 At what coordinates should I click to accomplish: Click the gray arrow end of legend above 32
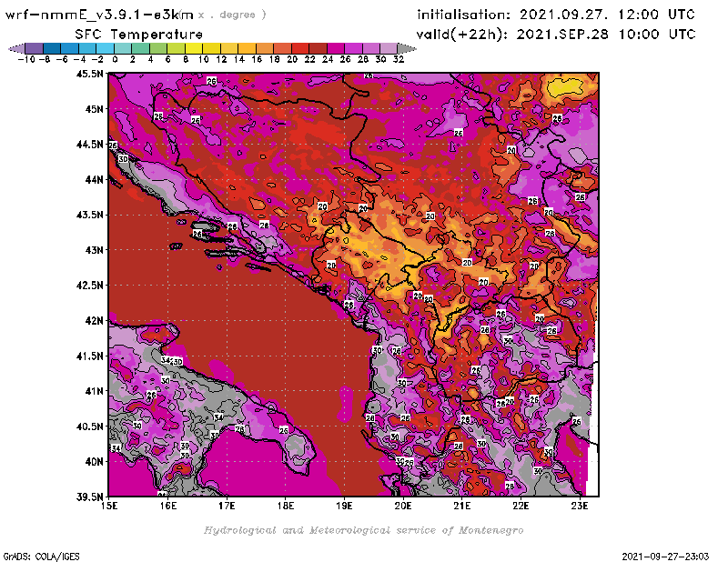tap(406, 48)
